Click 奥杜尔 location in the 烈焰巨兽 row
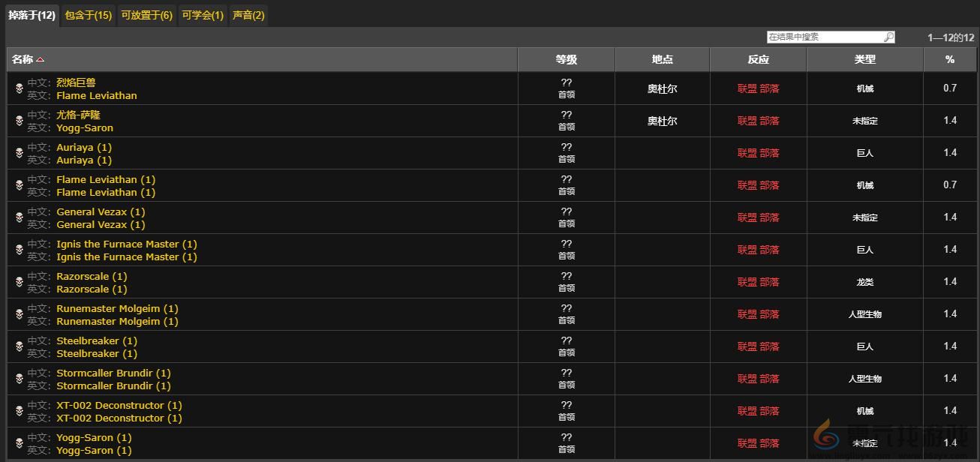Screen dimensions: 980x462 click(x=662, y=88)
